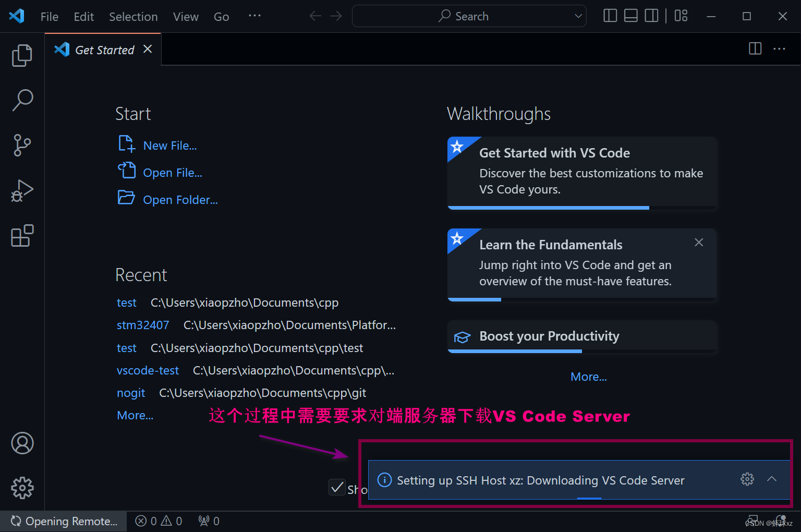Open recent test in cpp\test
The width and height of the screenshot is (801, 532).
click(127, 348)
